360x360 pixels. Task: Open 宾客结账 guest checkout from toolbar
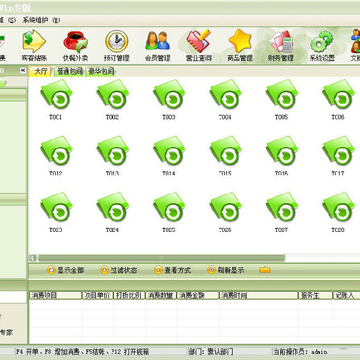tap(34, 46)
